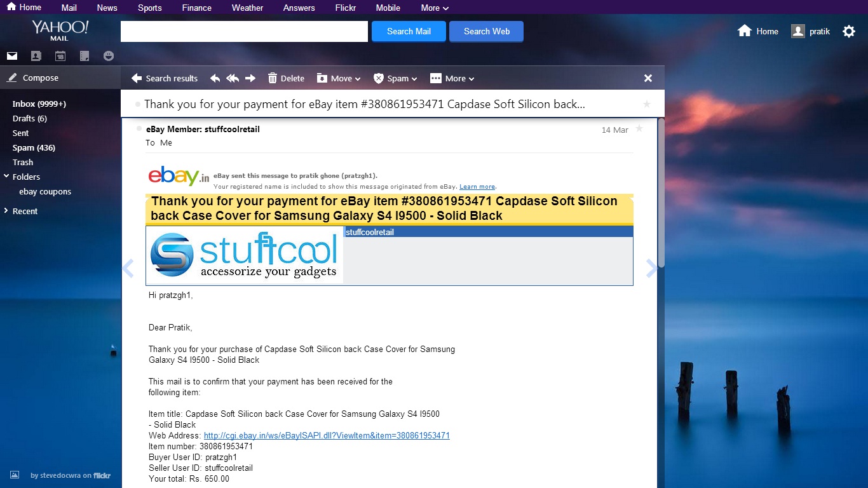This screenshot has width=868, height=488.
Task: Click the 'Item number: 380861953471' line
Action: coord(201,446)
